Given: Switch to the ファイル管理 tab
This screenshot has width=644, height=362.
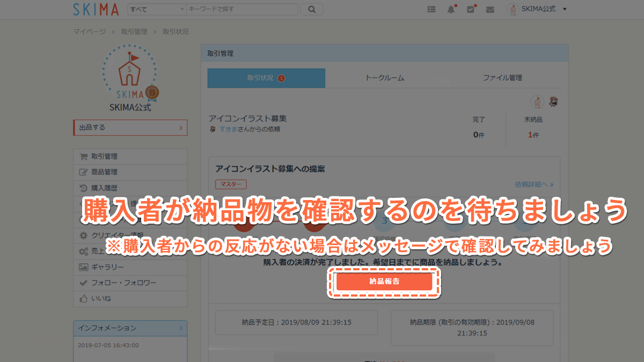Looking at the screenshot, I should coord(502,78).
